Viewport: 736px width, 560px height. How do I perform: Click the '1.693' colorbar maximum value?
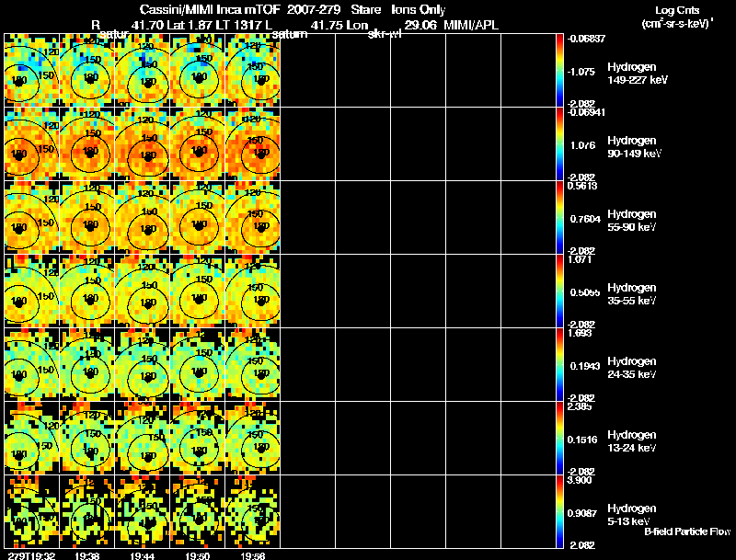[580, 334]
